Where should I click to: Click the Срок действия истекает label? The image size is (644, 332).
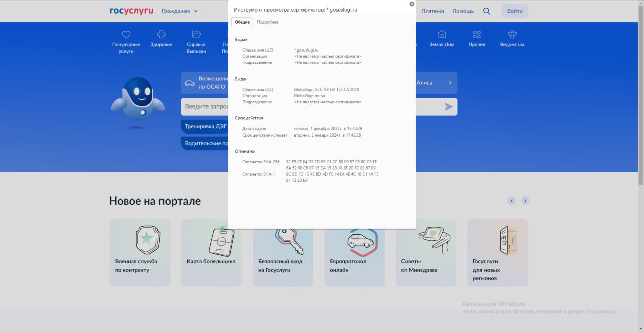point(265,135)
